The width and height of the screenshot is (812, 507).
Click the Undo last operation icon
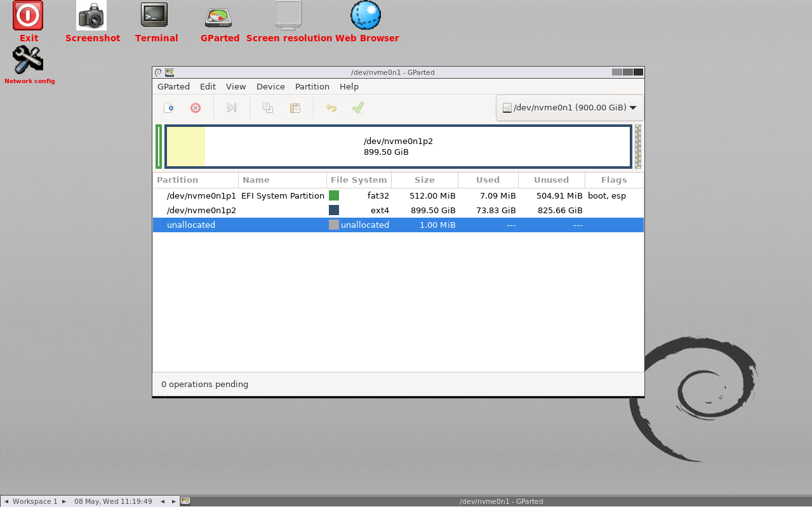pos(331,108)
